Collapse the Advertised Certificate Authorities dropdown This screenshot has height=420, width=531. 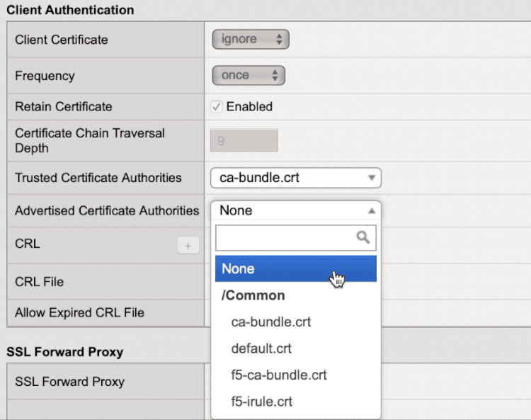(x=295, y=210)
